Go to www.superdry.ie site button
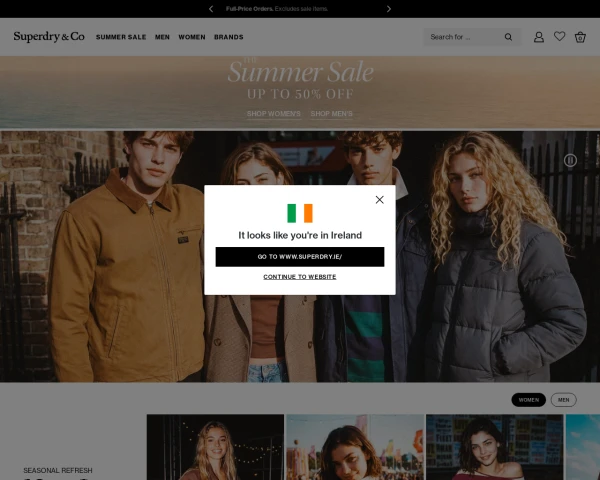The image size is (600, 480). tap(300, 256)
